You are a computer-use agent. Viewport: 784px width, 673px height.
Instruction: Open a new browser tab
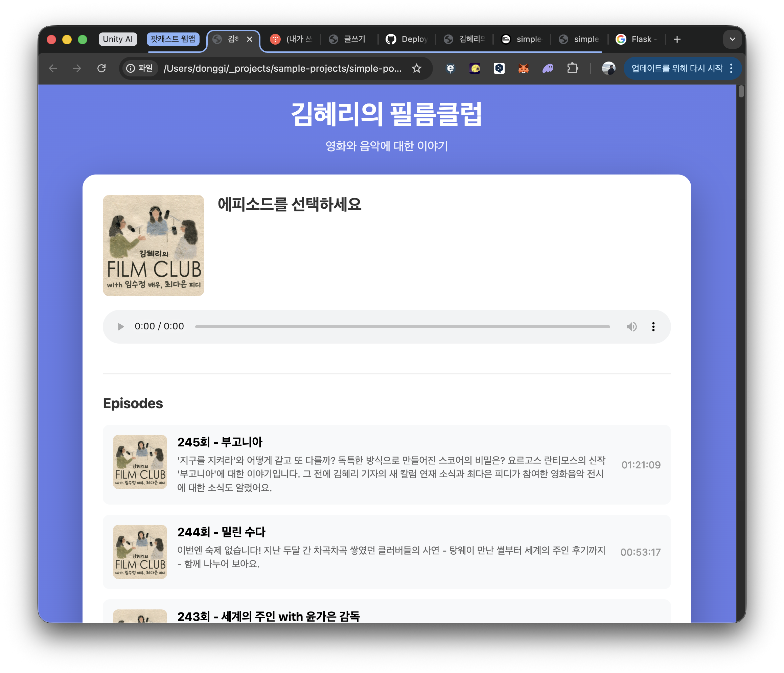[x=677, y=39]
